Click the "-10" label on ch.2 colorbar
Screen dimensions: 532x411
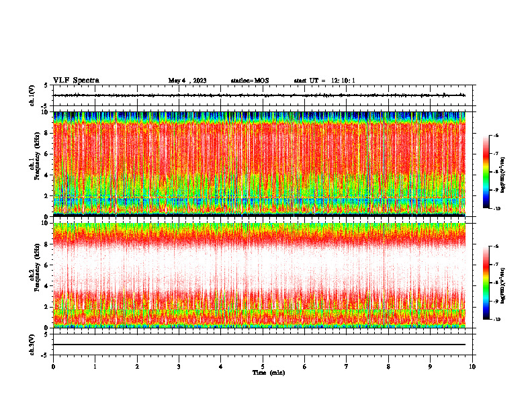pos(496,319)
